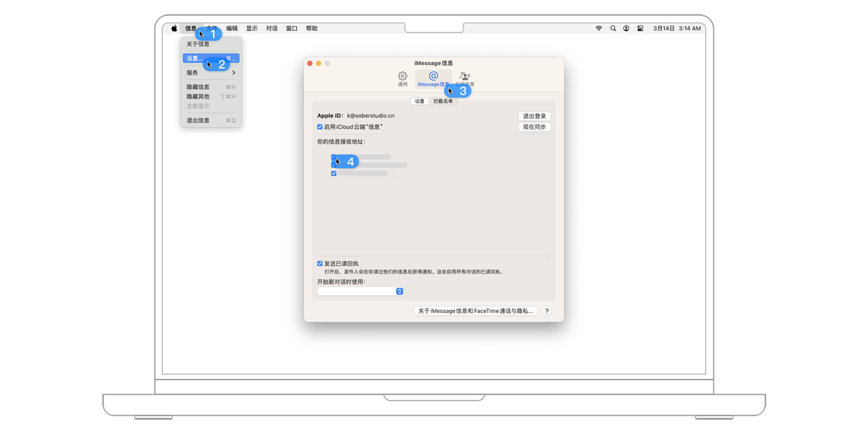This screenshot has width=868, height=434.
Task: Open the 窗口 menu
Action: [291, 28]
